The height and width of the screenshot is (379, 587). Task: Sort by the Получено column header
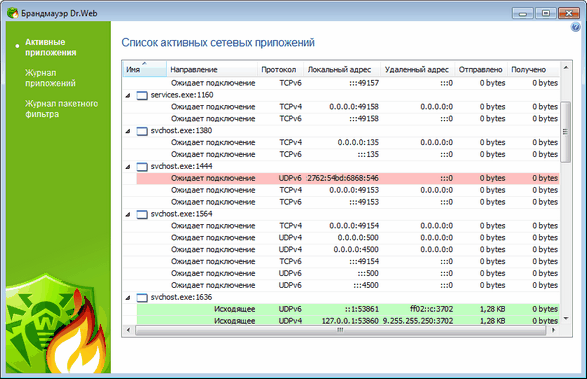click(x=533, y=69)
